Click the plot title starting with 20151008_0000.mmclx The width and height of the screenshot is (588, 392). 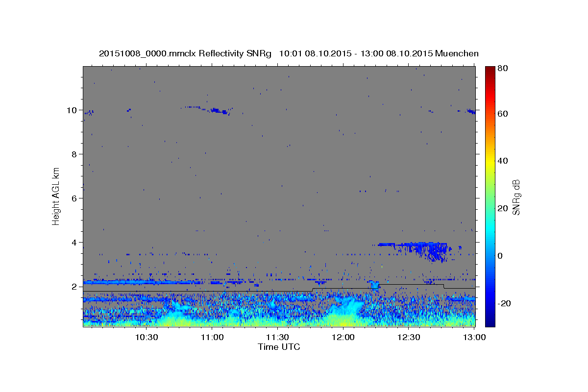pos(289,53)
